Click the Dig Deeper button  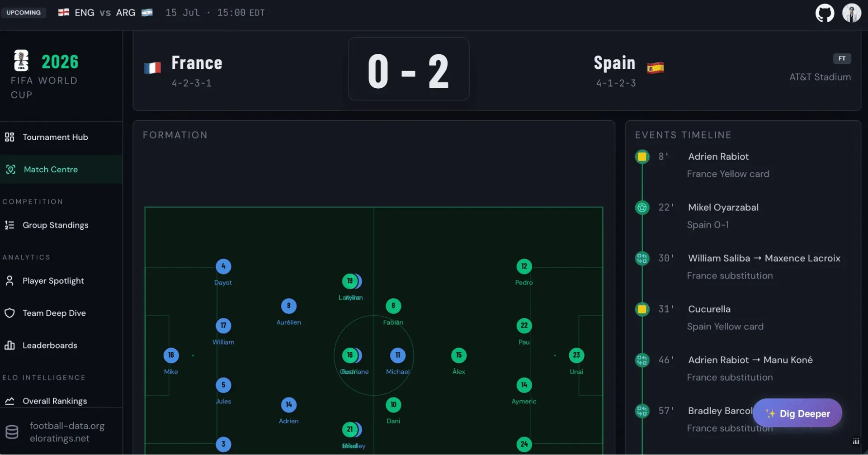[x=797, y=413]
